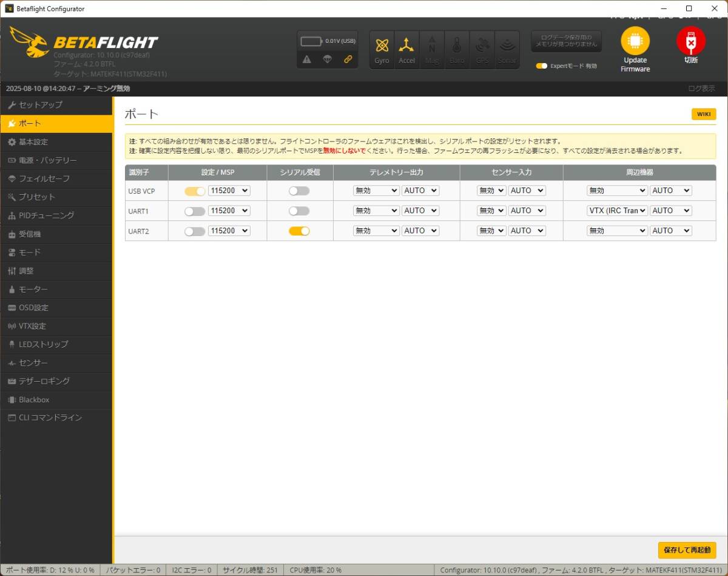This screenshot has height=576, width=728.
Task: Click the Update Firmware chip icon
Action: click(x=635, y=41)
